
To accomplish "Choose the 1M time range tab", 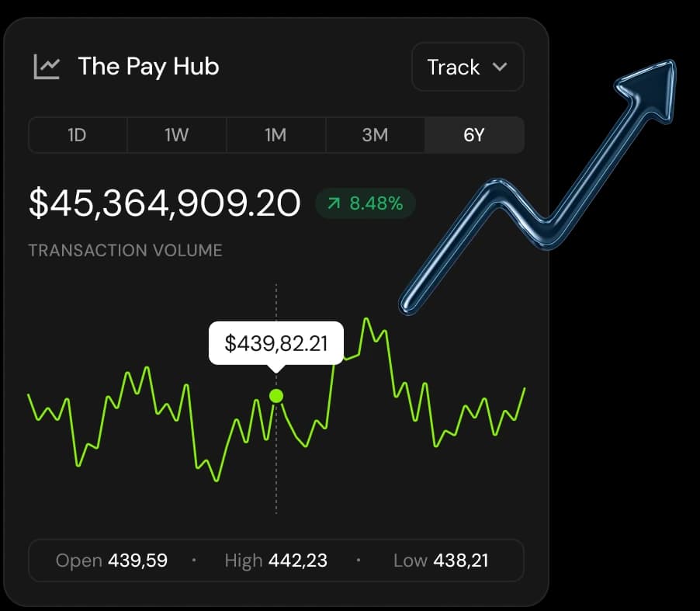I will [x=275, y=135].
